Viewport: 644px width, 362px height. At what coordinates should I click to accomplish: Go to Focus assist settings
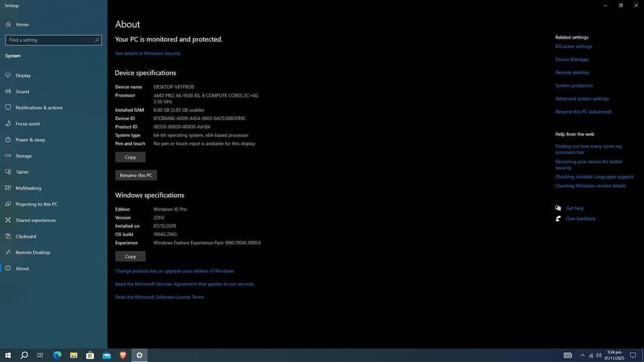click(x=27, y=124)
